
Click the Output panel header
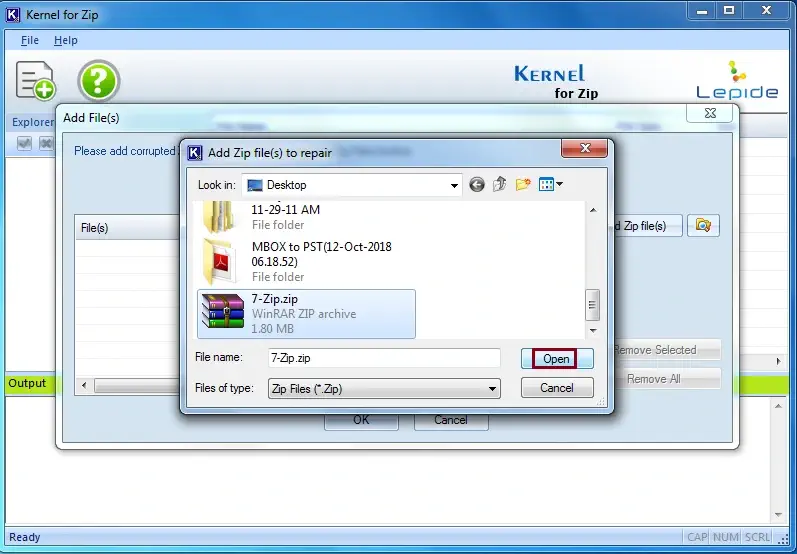(27, 383)
